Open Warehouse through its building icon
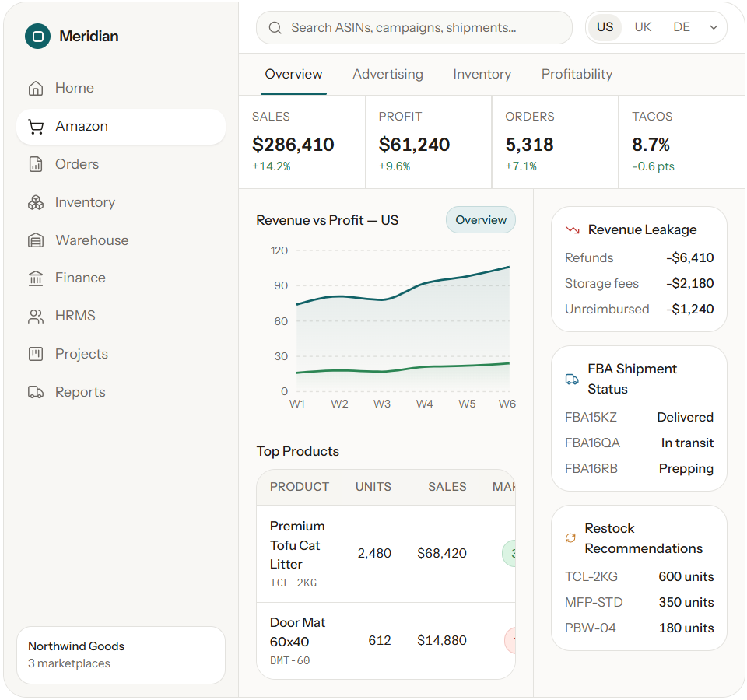The image size is (747, 700). click(x=36, y=240)
